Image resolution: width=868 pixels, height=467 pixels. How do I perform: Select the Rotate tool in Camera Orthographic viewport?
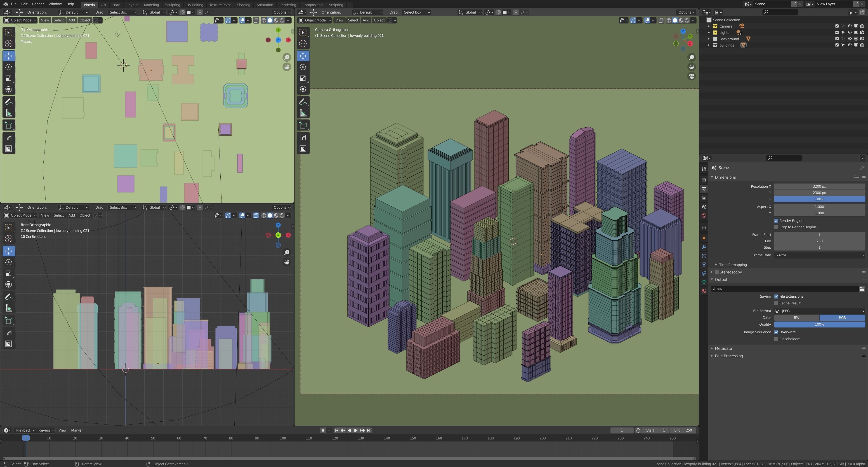click(303, 67)
